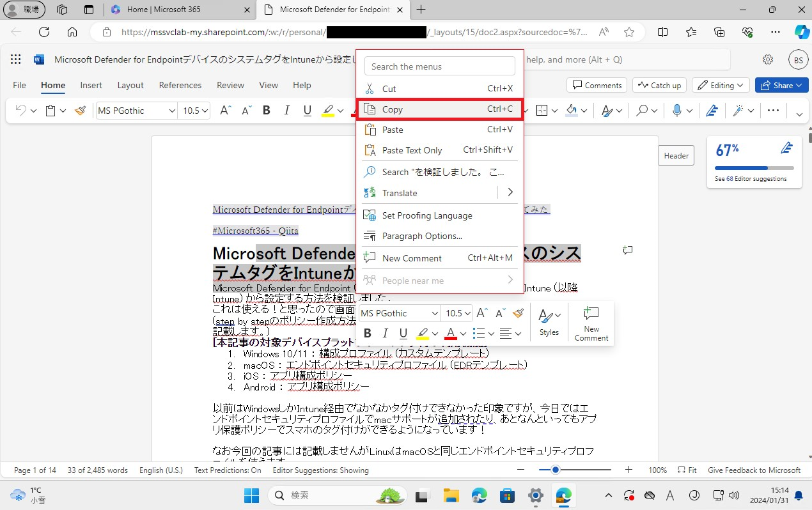
Task: Adjust the zoom slider in status bar
Action: [x=556, y=470]
